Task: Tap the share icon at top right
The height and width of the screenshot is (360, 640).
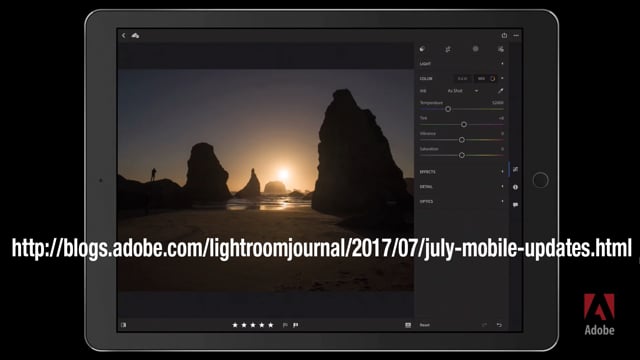Action: tap(504, 36)
